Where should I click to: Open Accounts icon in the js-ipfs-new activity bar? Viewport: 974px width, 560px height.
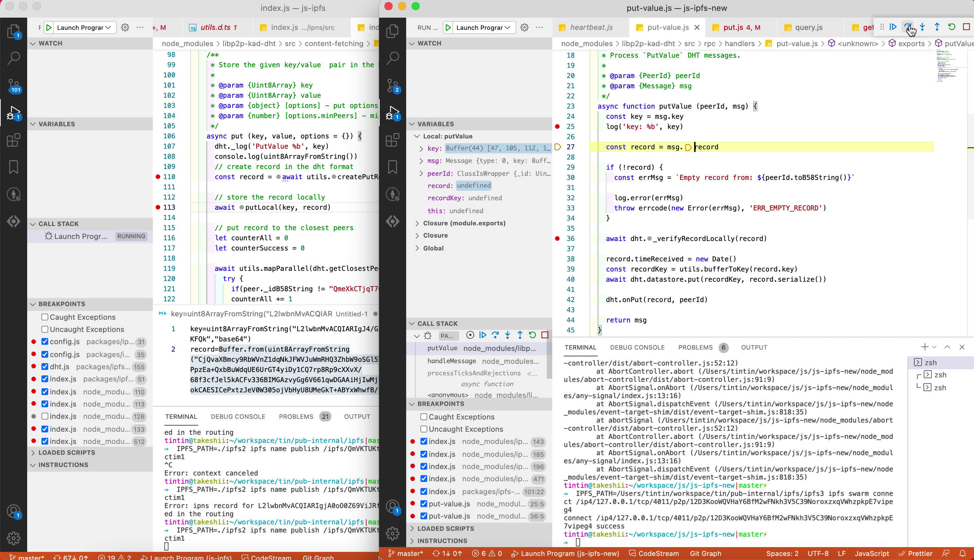pos(393,507)
